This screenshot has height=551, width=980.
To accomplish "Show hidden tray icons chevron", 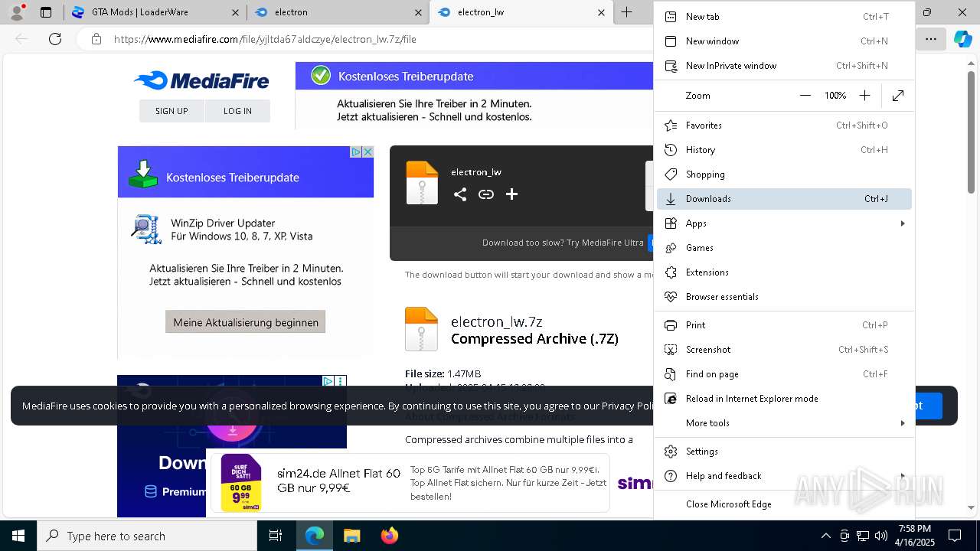I will click(x=825, y=536).
